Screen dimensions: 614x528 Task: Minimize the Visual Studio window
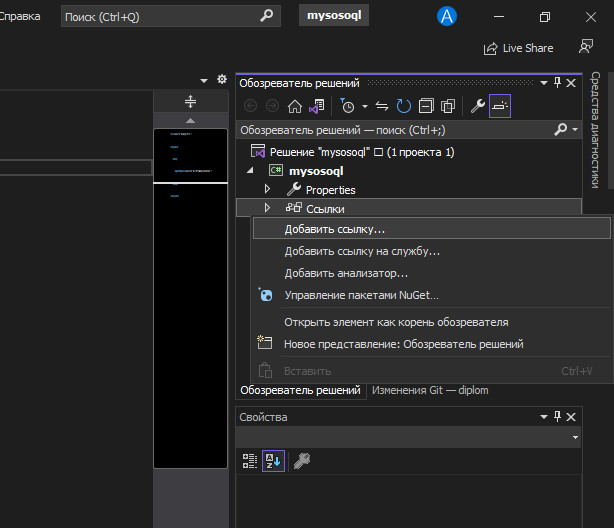point(499,16)
